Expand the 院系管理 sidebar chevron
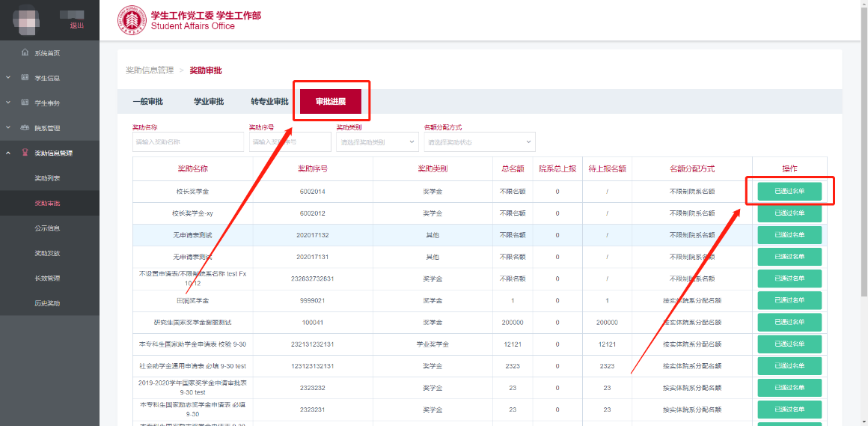 (8, 128)
